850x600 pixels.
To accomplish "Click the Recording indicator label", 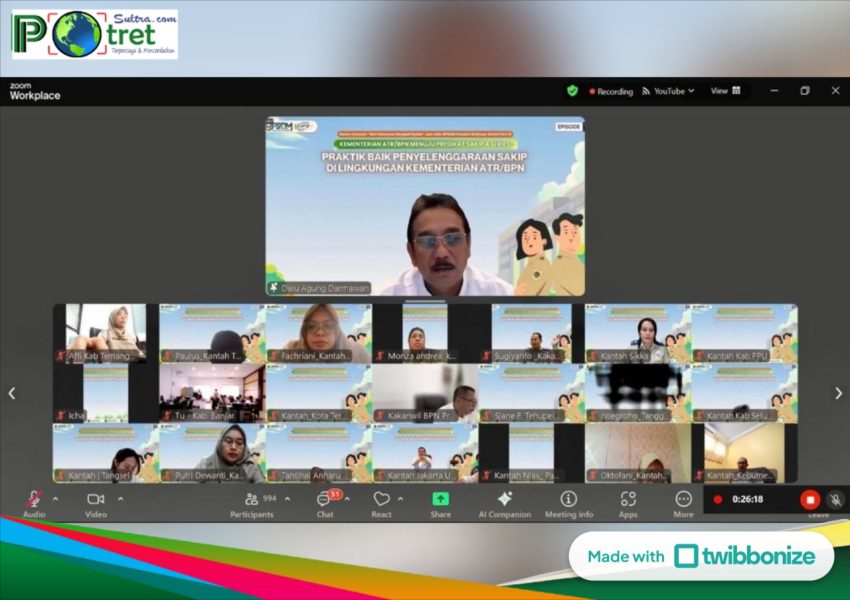I will (611, 91).
